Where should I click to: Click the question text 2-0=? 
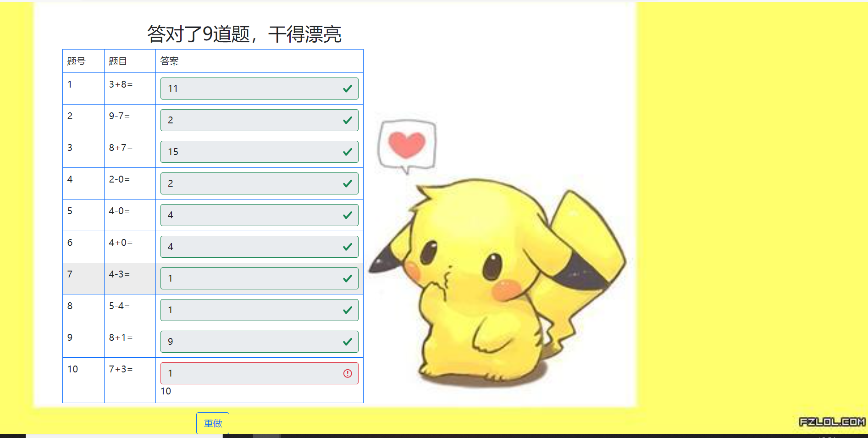(119, 179)
